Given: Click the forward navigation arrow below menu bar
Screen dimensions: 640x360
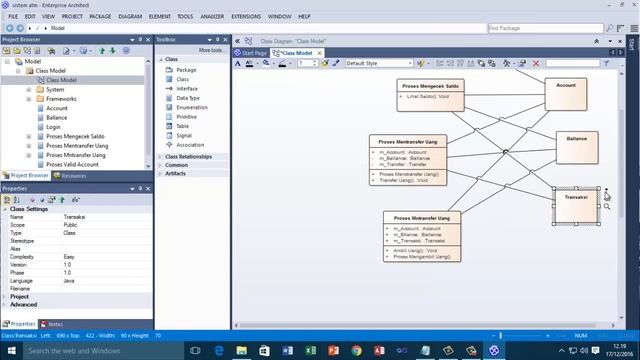Looking at the screenshot, I should click(20, 28).
